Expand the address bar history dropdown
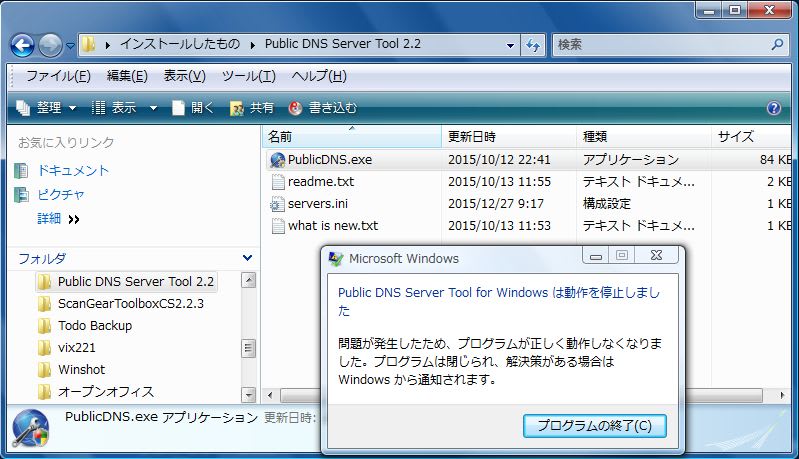 point(510,45)
